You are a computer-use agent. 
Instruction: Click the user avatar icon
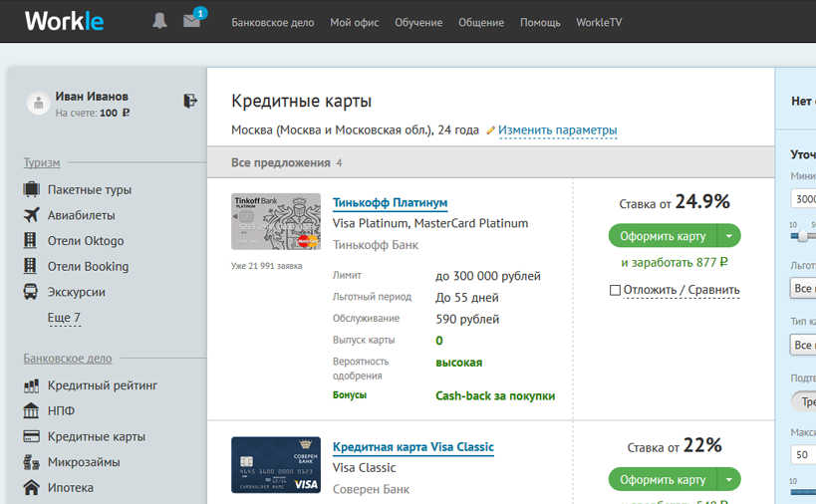click(x=38, y=104)
